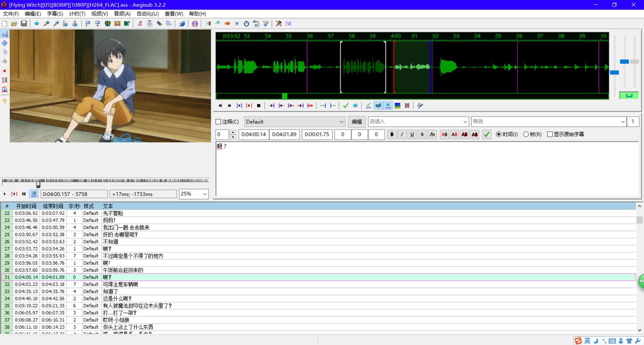Zoom out on the video
644x345 pixels.
[56, 23]
